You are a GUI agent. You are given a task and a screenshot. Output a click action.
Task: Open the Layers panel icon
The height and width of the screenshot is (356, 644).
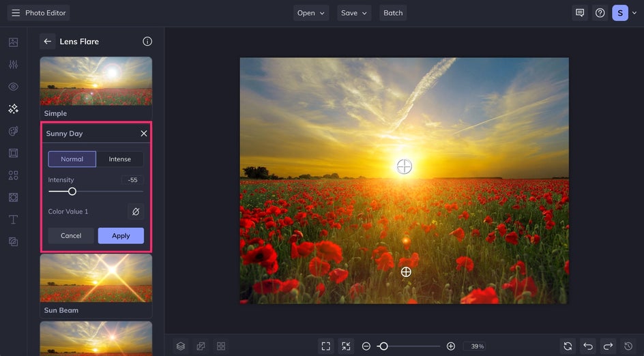pyautogui.click(x=181, y=346)
